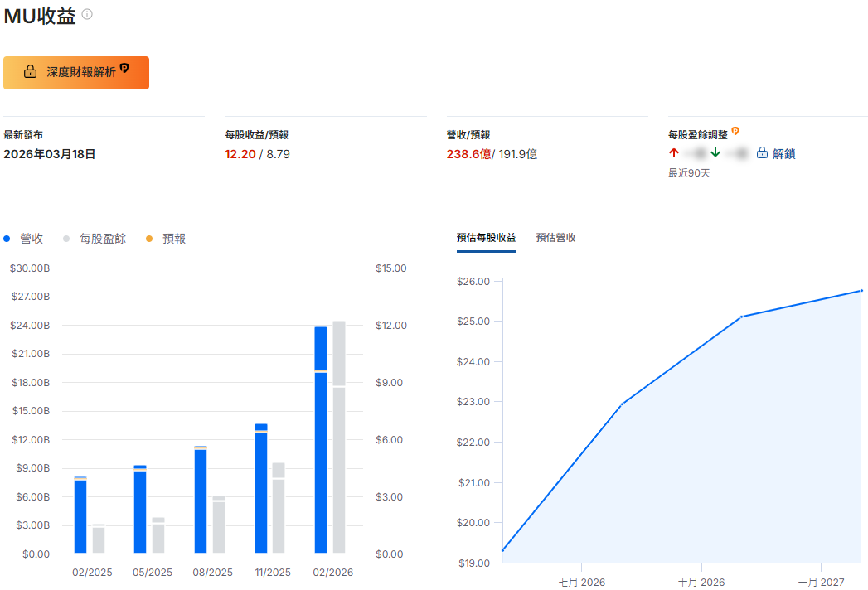The image size is (868, 590).
Task: Toggle the 營收 legend item
Action: coord(24,239)
